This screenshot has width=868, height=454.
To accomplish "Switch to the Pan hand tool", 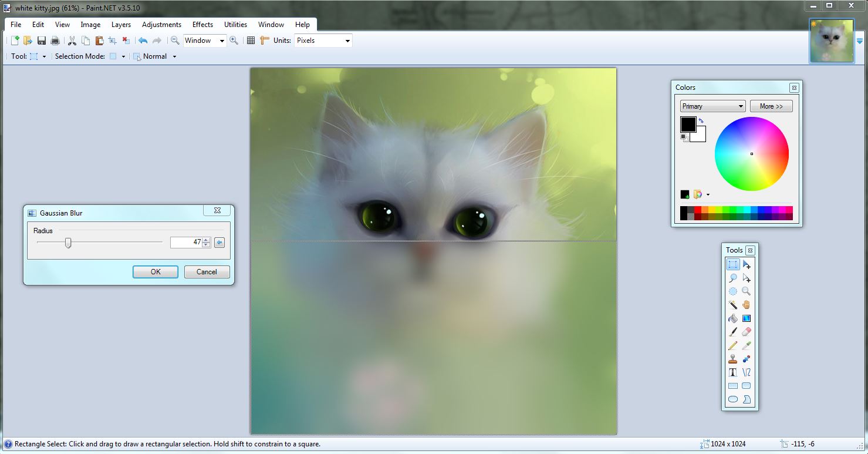I will click(747, 305).
